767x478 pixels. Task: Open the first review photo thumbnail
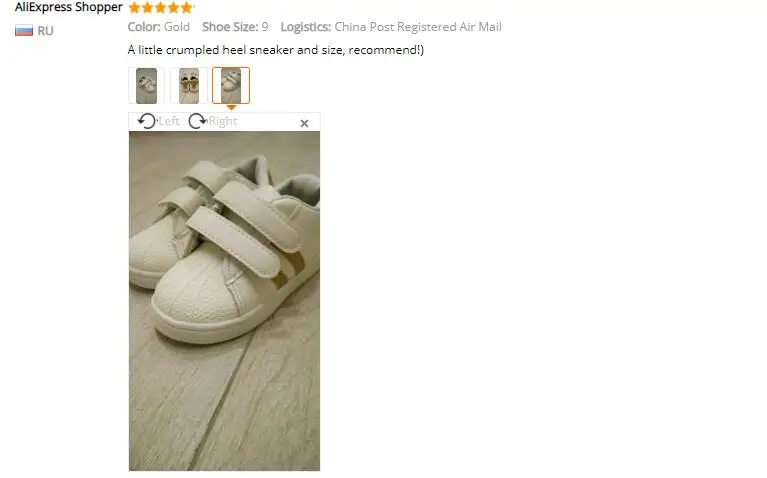point(146,86)
